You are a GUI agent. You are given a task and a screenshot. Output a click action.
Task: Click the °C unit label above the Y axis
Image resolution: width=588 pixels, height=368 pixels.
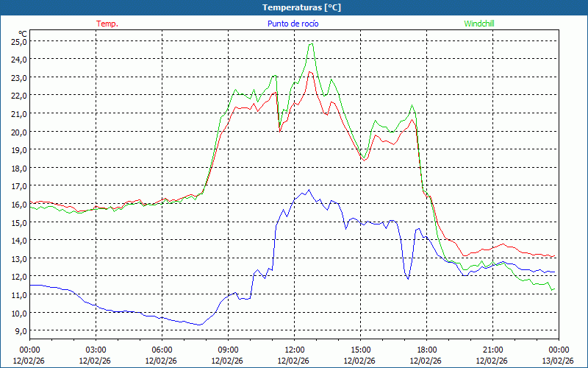coord(23,33)
